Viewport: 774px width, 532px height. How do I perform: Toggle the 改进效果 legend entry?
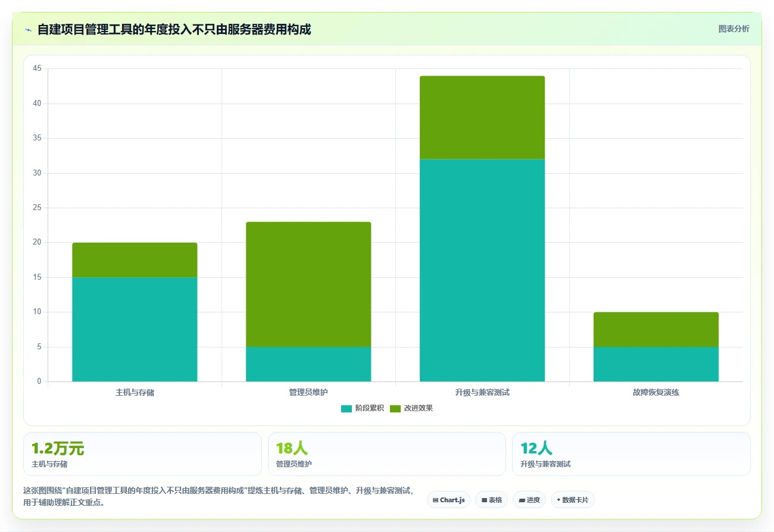411,408
